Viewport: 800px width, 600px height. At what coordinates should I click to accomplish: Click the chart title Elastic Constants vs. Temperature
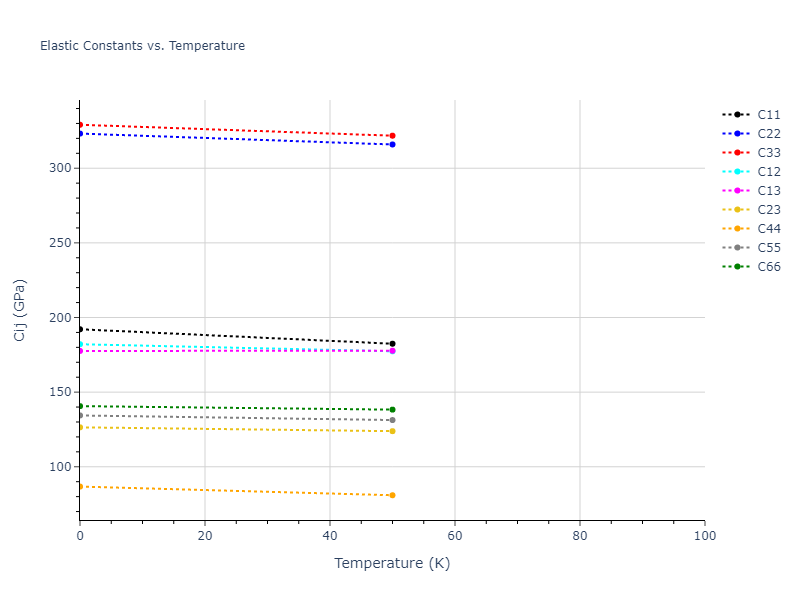[142, 46]
